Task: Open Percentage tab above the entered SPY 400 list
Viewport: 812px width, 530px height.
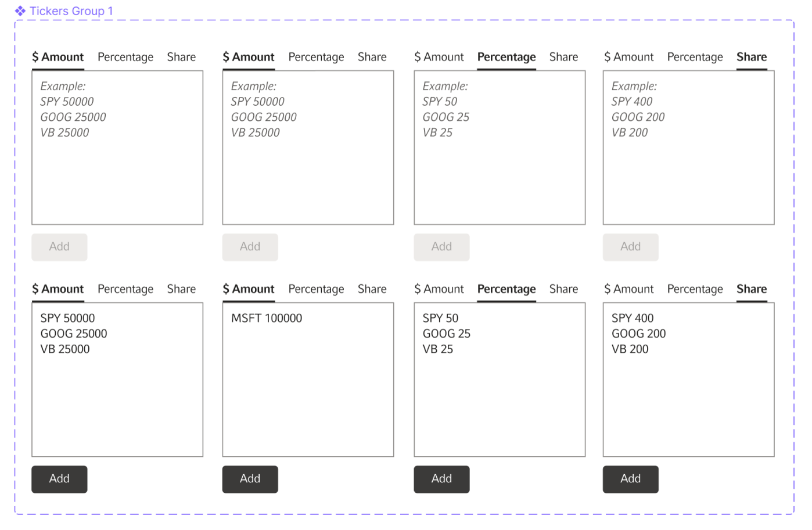Action: click(x=695, y=289)
